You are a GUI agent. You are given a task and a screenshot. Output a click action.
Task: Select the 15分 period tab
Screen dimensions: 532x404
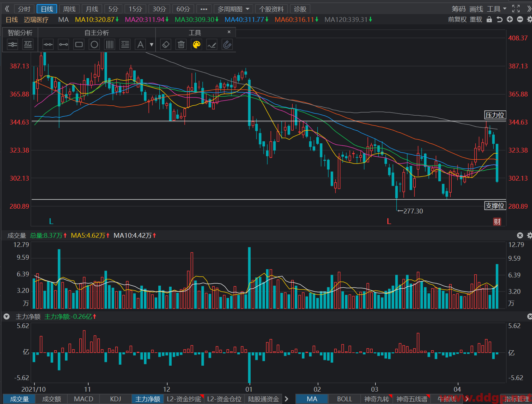(x=135, y=9)
